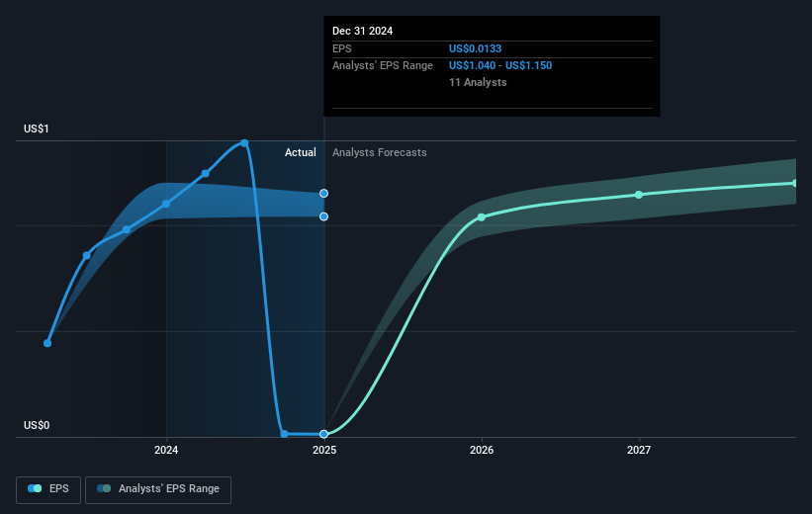The image size is (812, 514).
Task: Click the EPS data point just before 2025
Action: (284, 434)
